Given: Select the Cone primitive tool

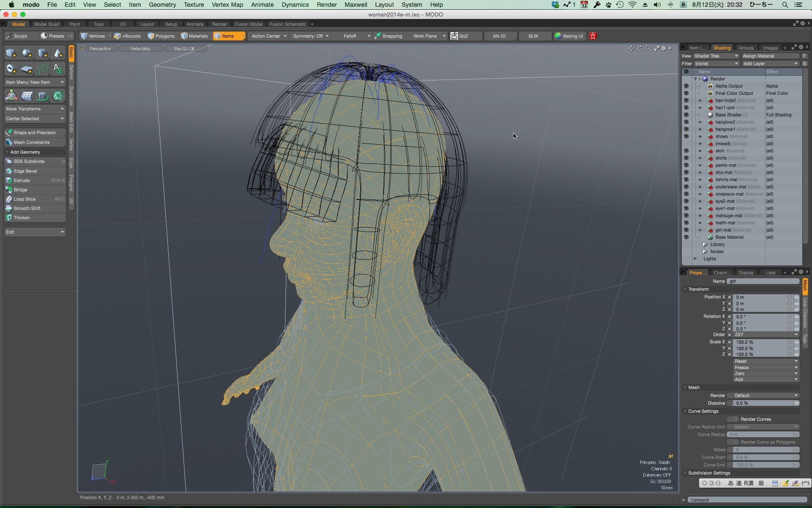Looking at the screenshot, I should point(58,53).
